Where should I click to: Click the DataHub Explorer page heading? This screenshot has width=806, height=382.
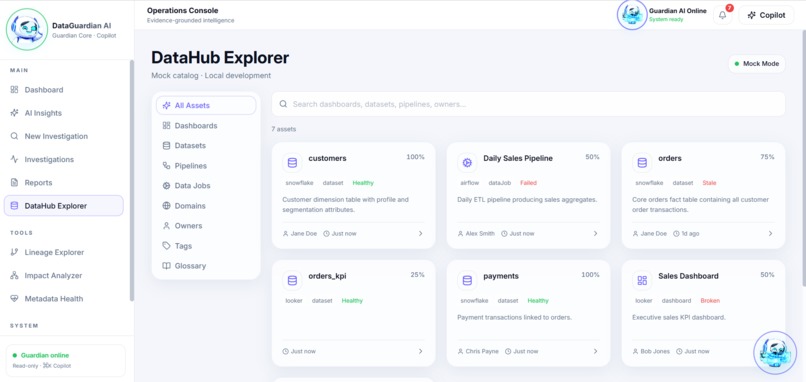(x=220, y=58)
